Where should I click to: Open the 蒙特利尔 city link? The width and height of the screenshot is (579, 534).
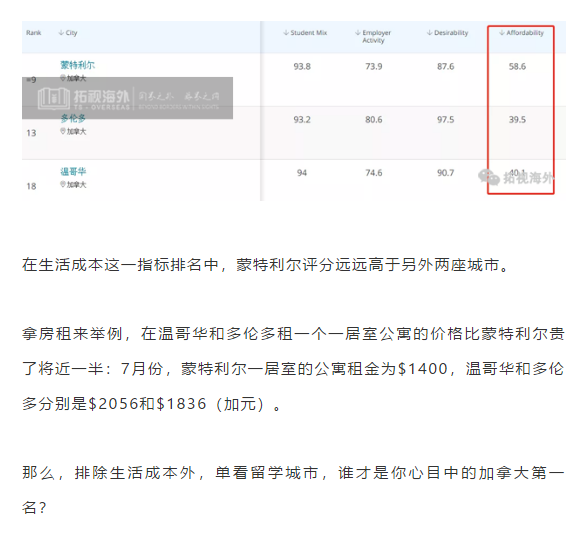tap(78, 65)
